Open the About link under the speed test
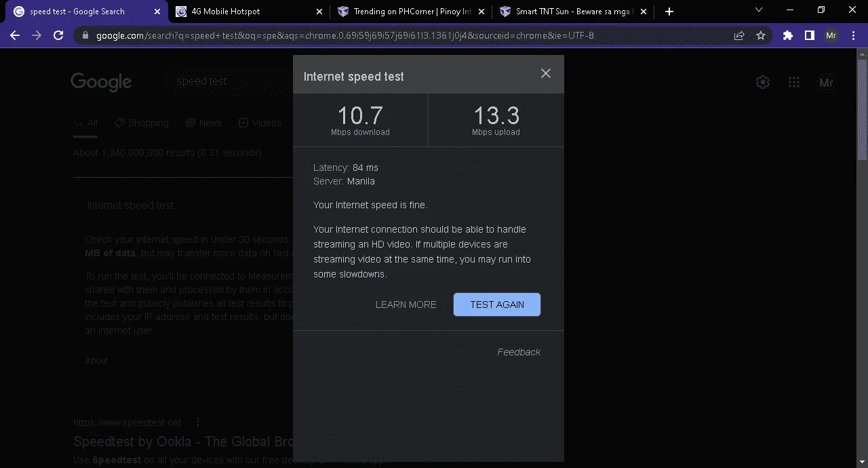Viewport: 868px width, 468px height. 96,360
